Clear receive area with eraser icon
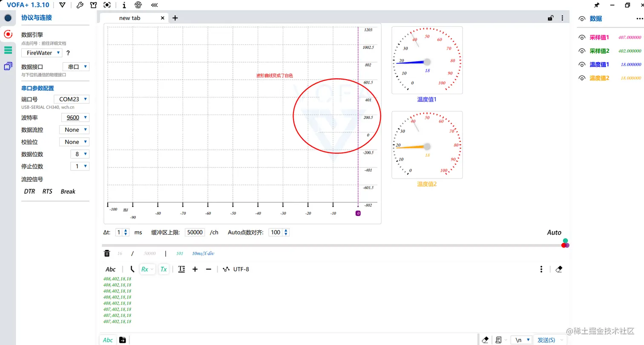 coord(559,269)
